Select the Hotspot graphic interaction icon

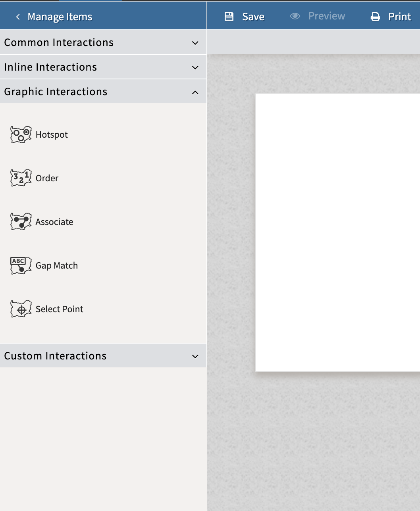click(21, 134)
